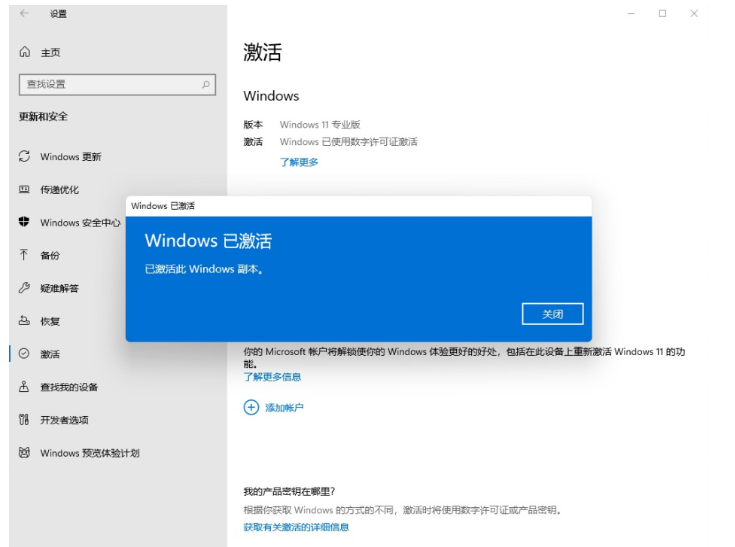Click the search magnifier icon in 查找设置
The height and width of the screenshot is (547, 735).
coord(206,85)
